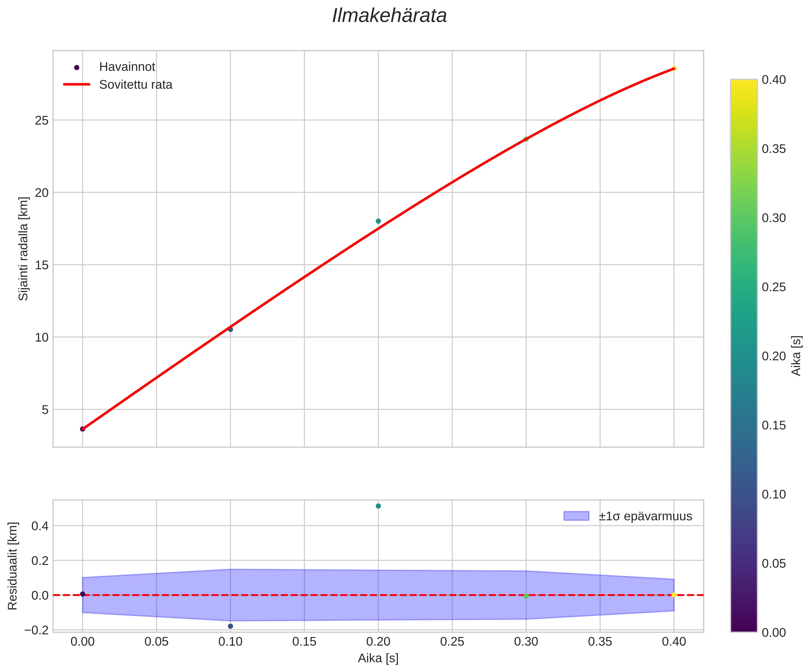Click the Sijainti radalla [km] axis label

24,249
